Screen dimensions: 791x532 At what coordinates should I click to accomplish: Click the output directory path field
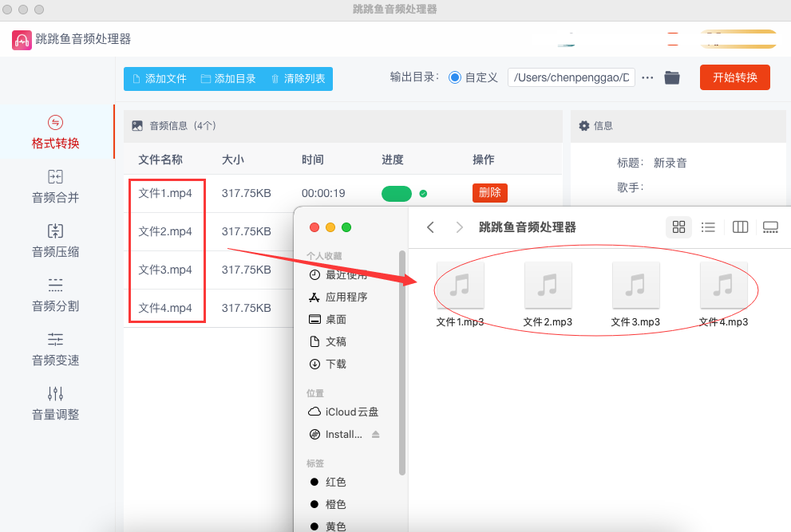click(x=571, y=77)
